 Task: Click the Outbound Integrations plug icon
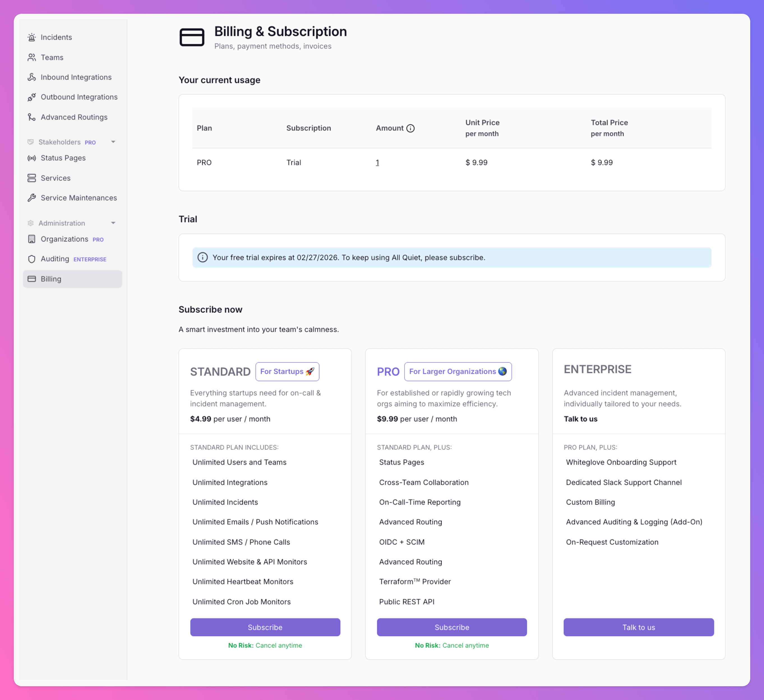(x=32, y=97)
